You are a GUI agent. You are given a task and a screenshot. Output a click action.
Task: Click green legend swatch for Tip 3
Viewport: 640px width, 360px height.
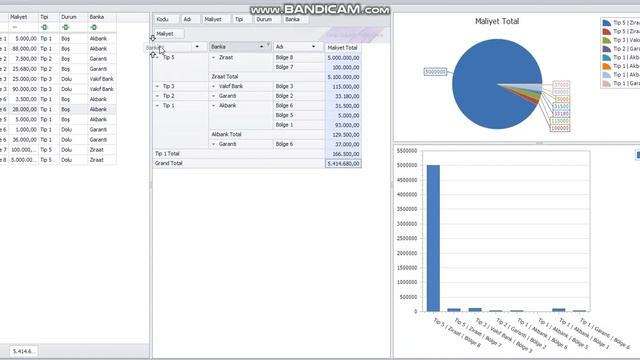tap(607, 40)
